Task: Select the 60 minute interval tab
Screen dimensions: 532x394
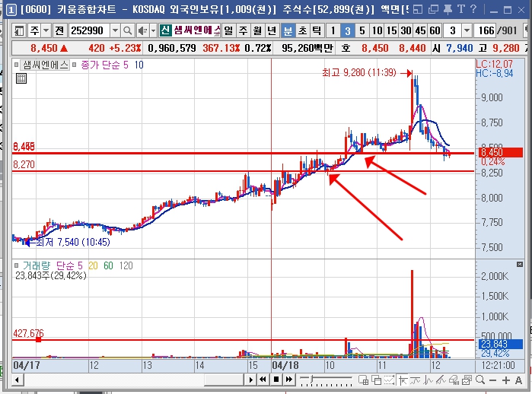Action: (x=435, y=31)
